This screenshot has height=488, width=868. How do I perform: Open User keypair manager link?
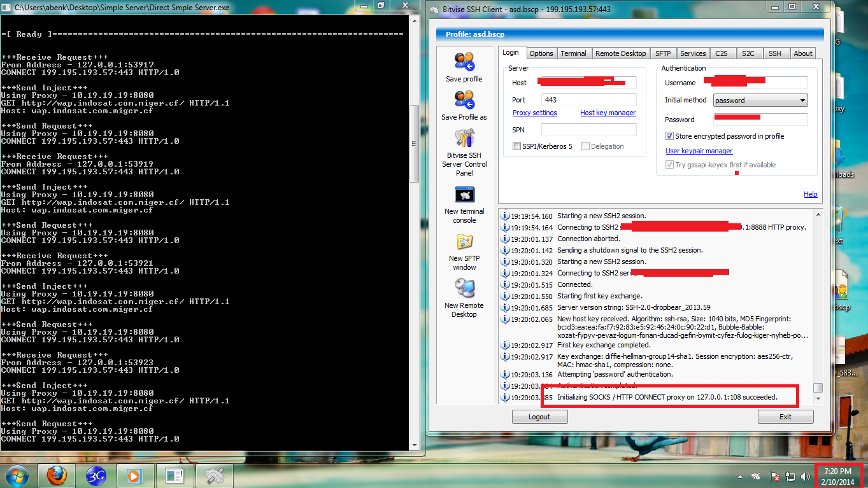699,151
